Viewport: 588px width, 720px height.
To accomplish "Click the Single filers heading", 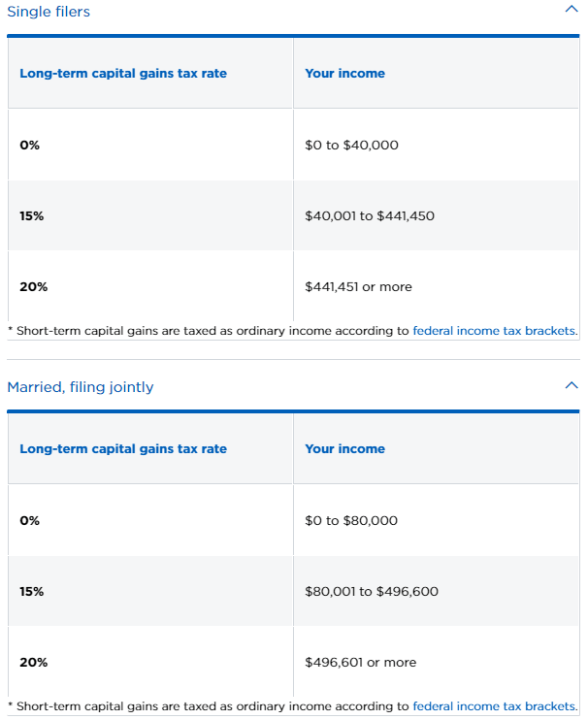I will (49, 12).
